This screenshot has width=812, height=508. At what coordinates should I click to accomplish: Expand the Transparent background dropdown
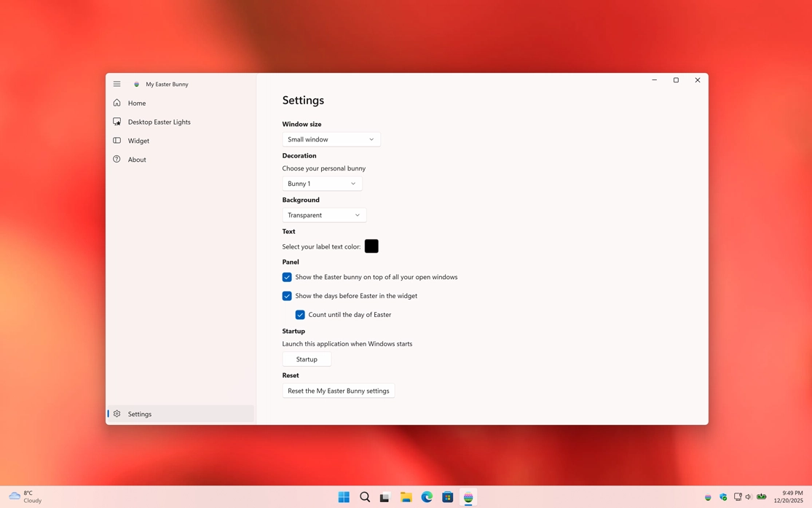[x=324, y=215]
